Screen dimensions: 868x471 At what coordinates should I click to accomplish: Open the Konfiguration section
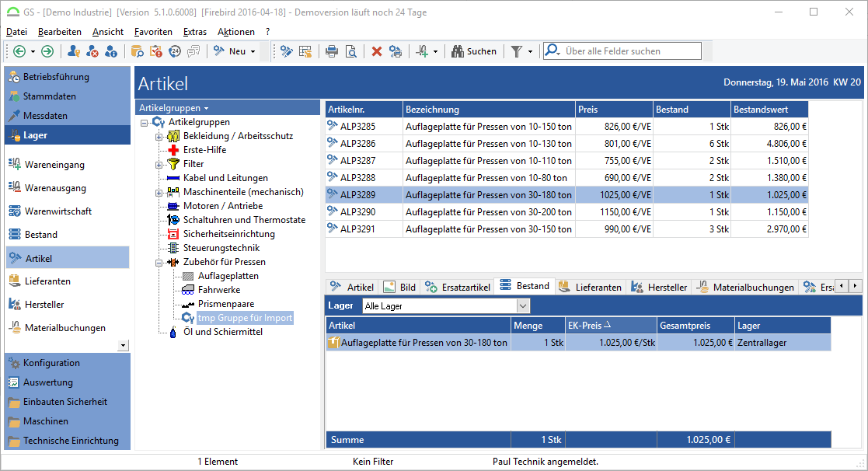(x=68, y=363)
